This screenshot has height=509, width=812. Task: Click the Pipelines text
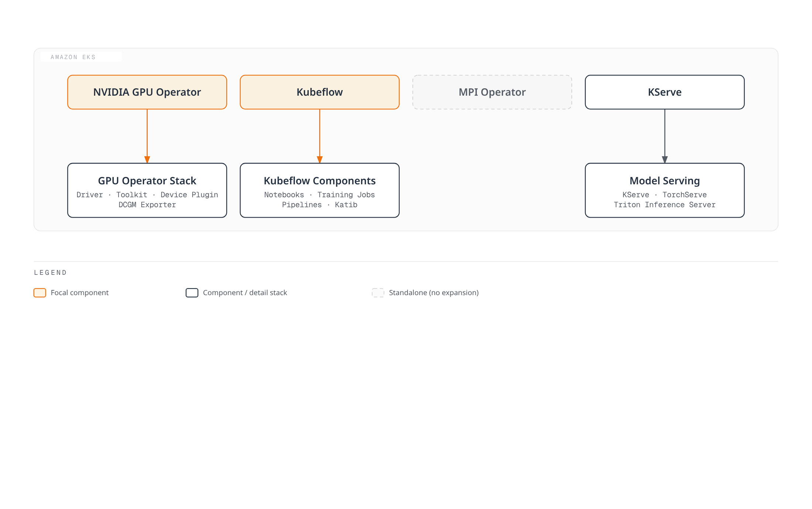pyautogui.click(x=302, y=205)
